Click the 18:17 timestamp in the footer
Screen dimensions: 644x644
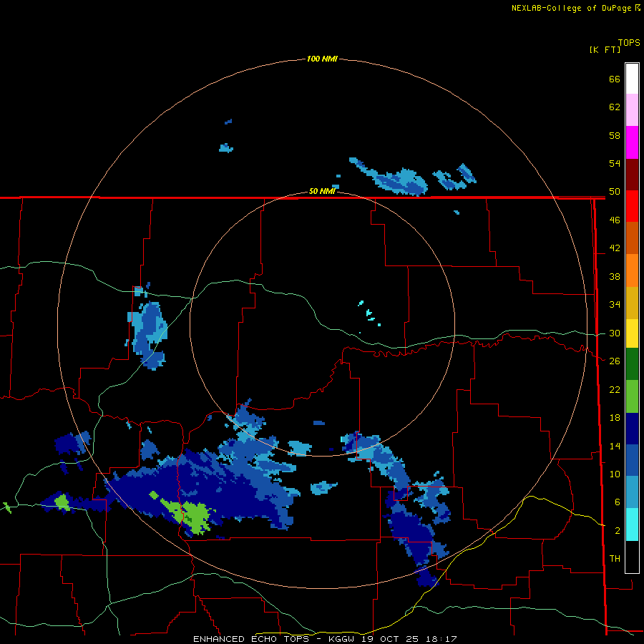pos(441,639)
